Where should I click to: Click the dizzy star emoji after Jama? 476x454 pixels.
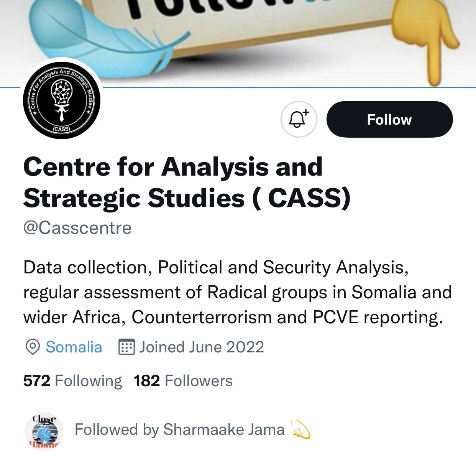(x=301, y=429)
